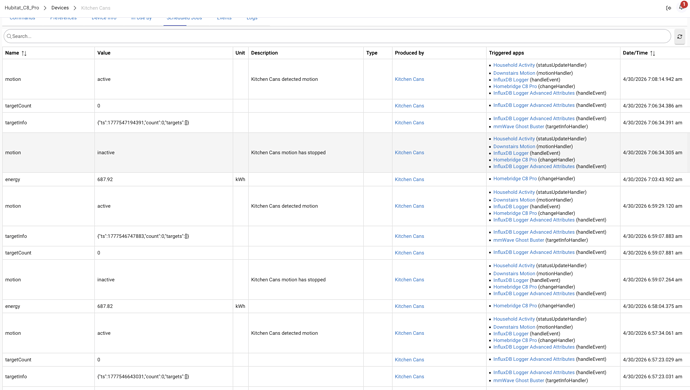Go to Hubitat_C8_Pro breadcrumb
Image resolution: width=690 pixels, height=390 pixels.
pos(22,8)
